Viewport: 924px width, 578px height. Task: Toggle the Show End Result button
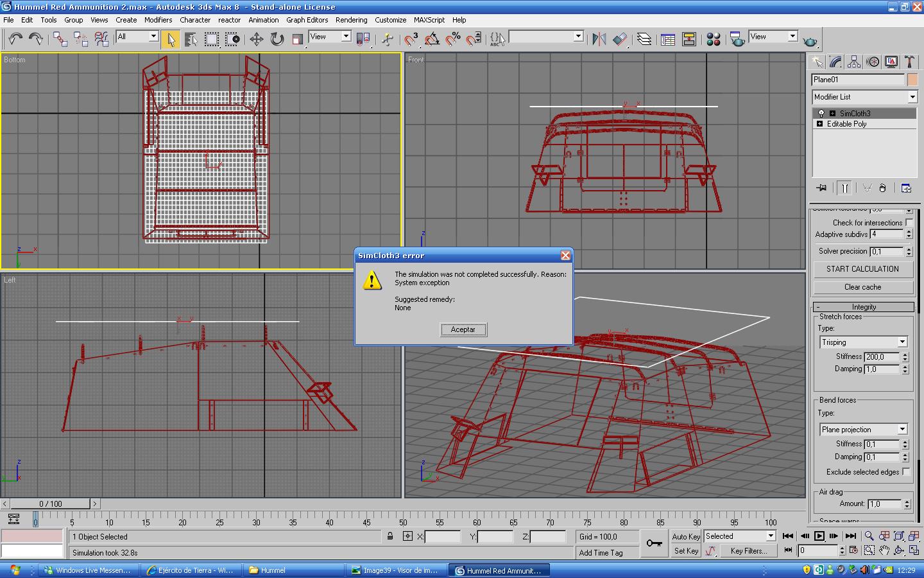tap(844, 188)
